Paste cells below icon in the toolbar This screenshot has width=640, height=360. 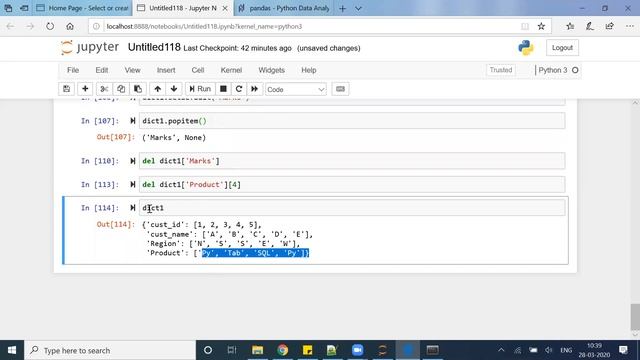(x=138, y=89)
